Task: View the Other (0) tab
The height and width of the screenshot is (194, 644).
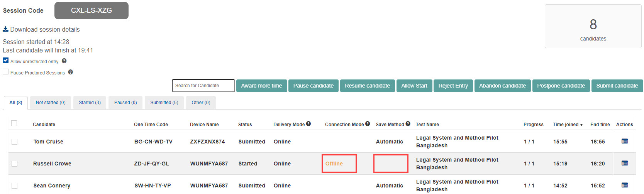Action: (x=201, y=103)
